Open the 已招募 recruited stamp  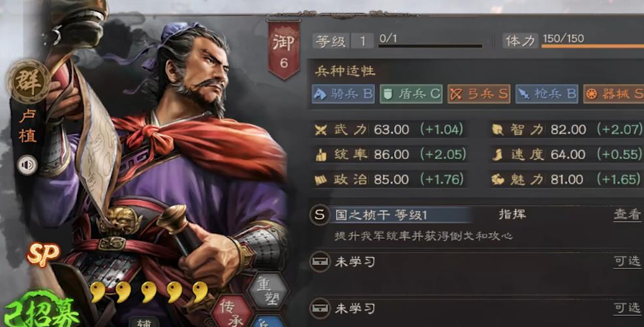pyautogui.click(x=41, y=310)
